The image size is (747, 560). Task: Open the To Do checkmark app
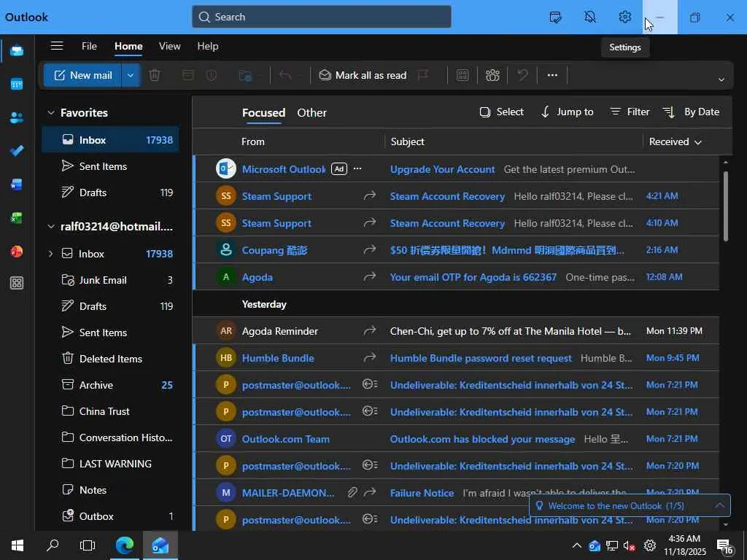(x=17, y=151)
